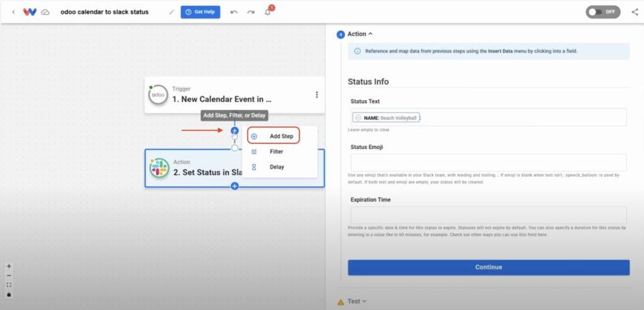Add a step below the Slack action

click(235, 186)
